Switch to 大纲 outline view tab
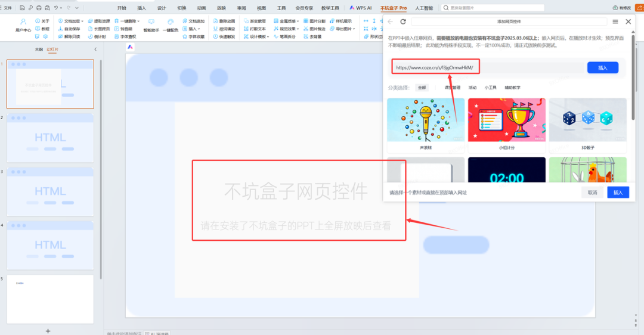This screenshot has height=335, width=644. click(x=39, y=49)
